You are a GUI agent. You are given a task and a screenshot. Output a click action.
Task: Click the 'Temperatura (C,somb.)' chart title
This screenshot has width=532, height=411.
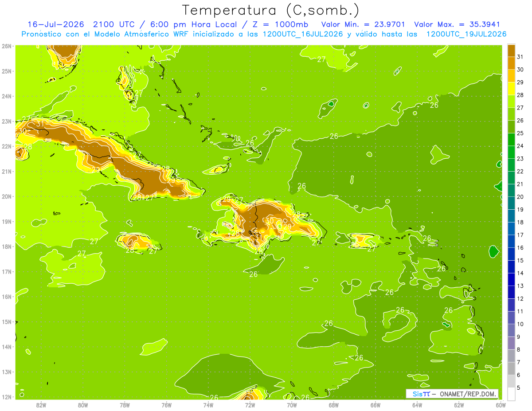click(x=271, y=11)
